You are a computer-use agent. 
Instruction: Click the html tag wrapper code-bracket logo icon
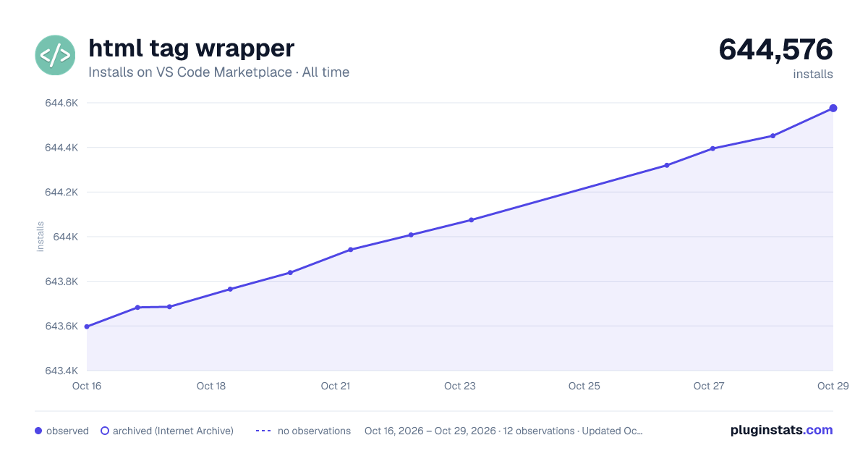(55, 55)
